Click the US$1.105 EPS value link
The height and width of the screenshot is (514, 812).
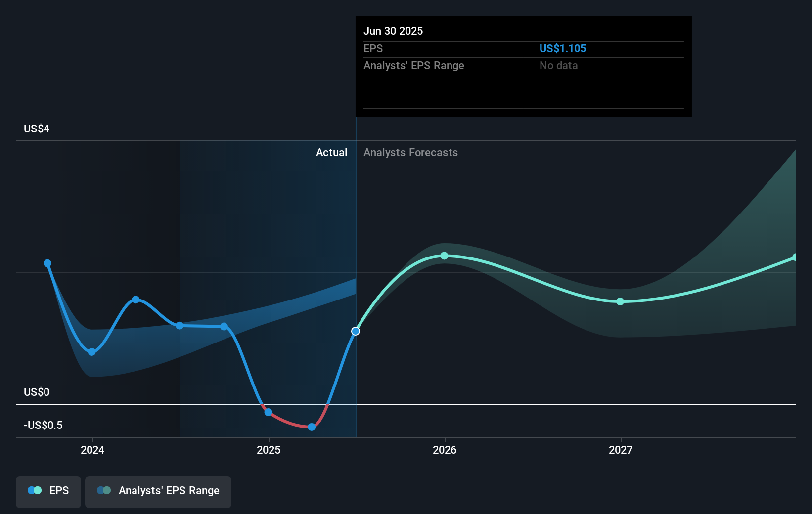(563, 48)
